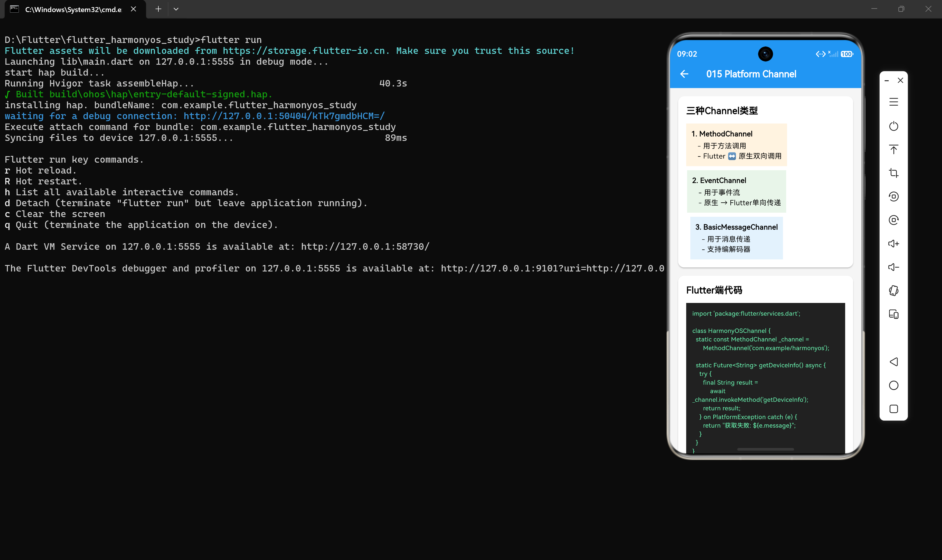Click the code block in the emulator
942x560 pixels.
coord(765,378)
